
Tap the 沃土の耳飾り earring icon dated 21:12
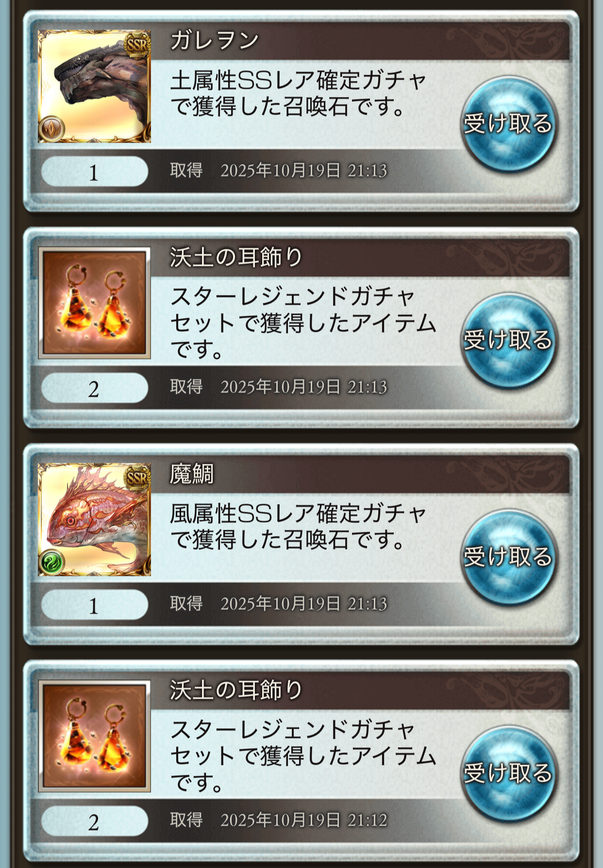pyautogui.click(x=94, y=736)
